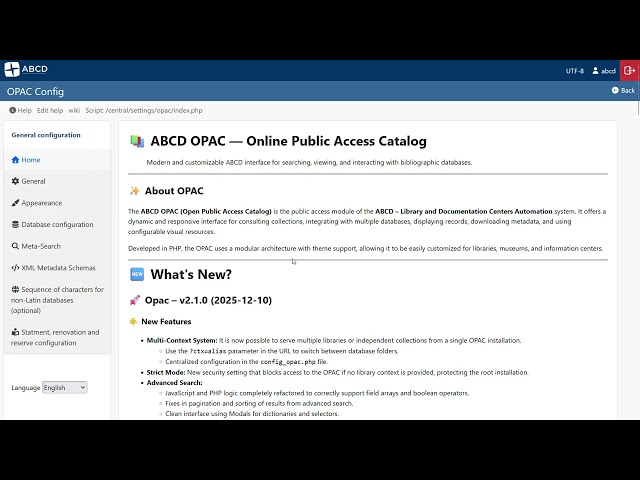Select XML Metadata Schemas

tap(57, 268)
